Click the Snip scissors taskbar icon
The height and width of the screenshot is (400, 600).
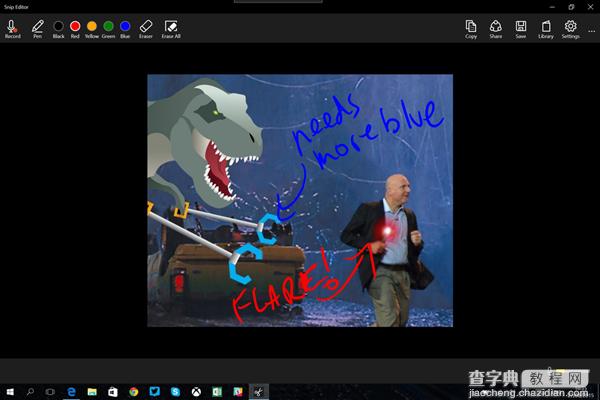(259, 392)
